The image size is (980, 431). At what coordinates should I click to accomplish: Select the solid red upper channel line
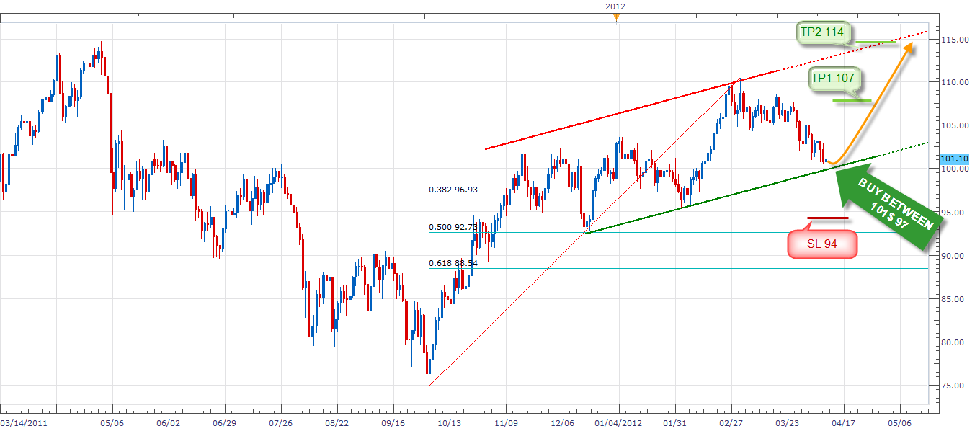click(632, 110)
